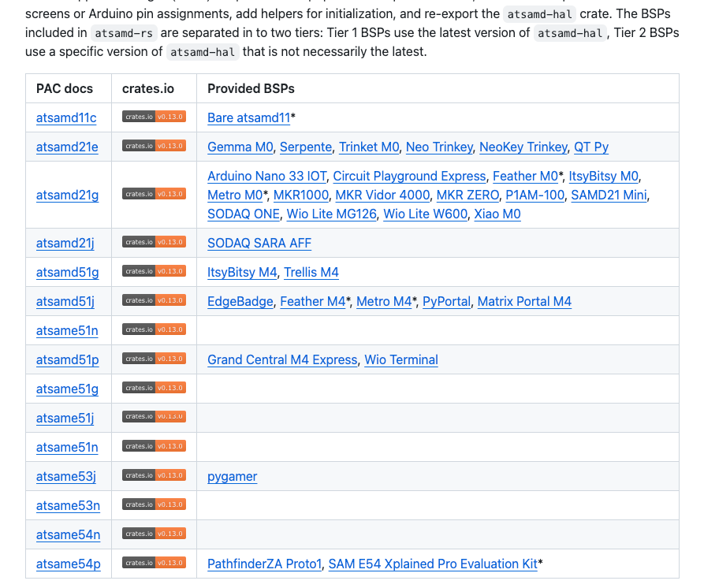The width and height of the screenshot is (704, 588).
Task: Follow the MKR1000 link
Action: click(301, 195)
